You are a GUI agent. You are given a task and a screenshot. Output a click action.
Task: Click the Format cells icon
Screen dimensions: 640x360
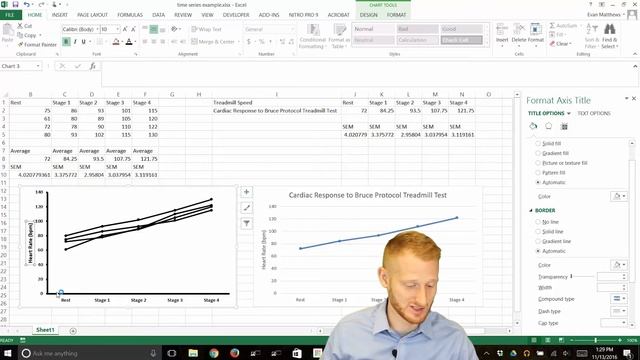coord(536,29)
